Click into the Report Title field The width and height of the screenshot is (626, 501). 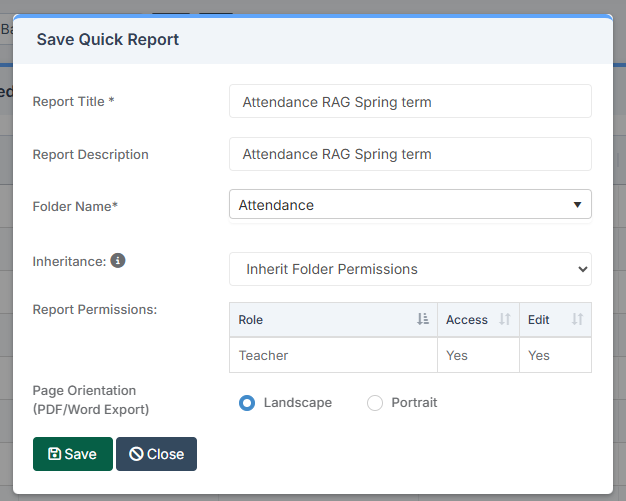tap(410, 102)
